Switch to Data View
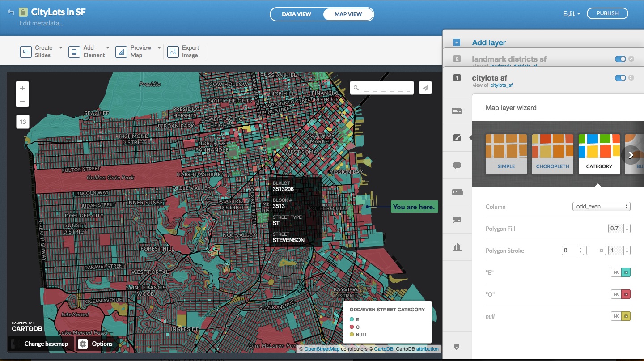The height and width of the screenshot is (361, 644). point(297,14)
